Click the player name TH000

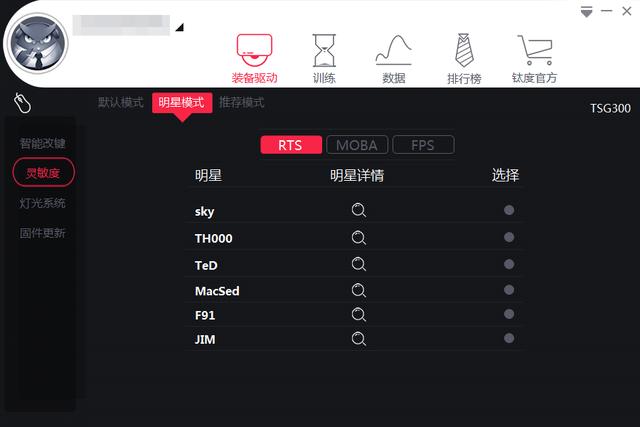click(x=213, y=238)
